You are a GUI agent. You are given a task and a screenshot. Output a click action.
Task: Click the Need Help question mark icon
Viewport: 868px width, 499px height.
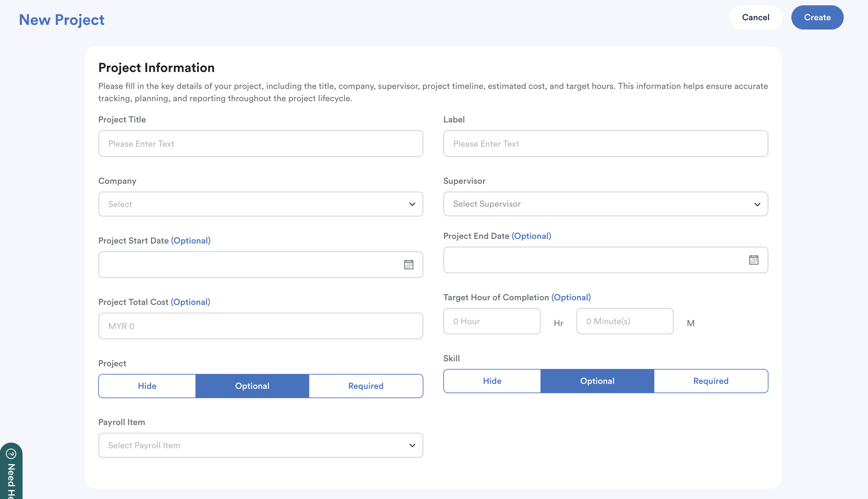[x=11, y=454]
